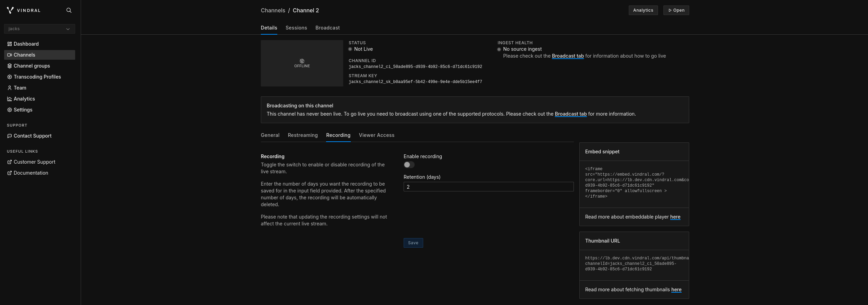Click the Team person icon

pos(10,88)
